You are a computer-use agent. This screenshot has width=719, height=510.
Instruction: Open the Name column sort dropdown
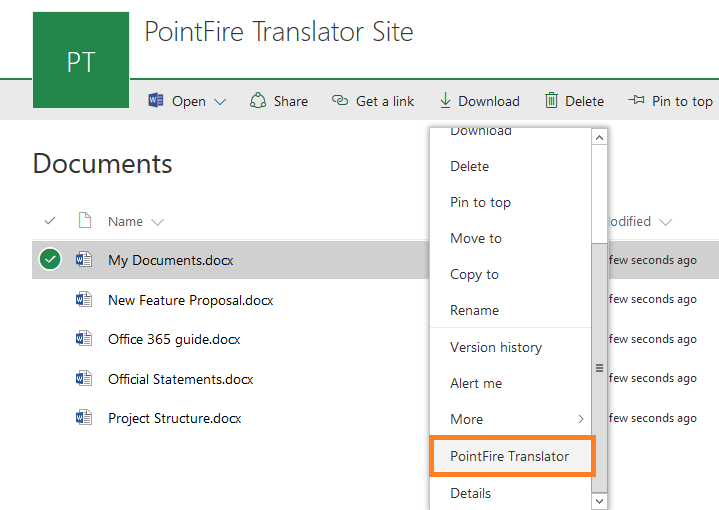157,222
